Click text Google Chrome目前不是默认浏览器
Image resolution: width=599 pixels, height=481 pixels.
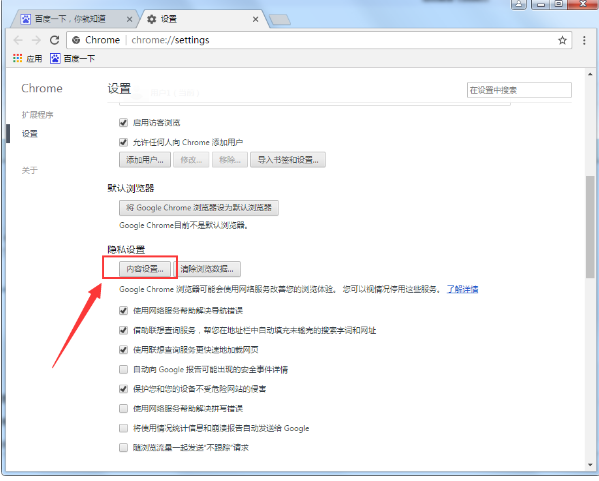tap(184, 225)
